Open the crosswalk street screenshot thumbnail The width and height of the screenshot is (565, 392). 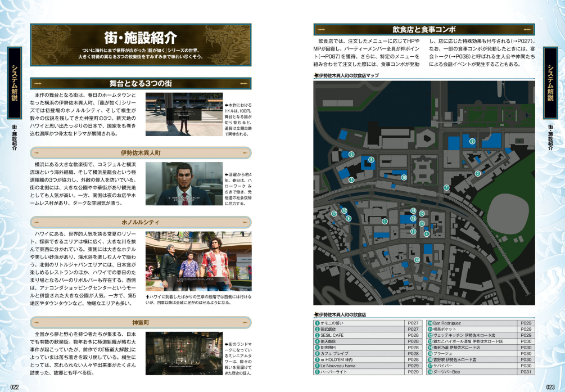pyautogui.click(x=184, y=114)
